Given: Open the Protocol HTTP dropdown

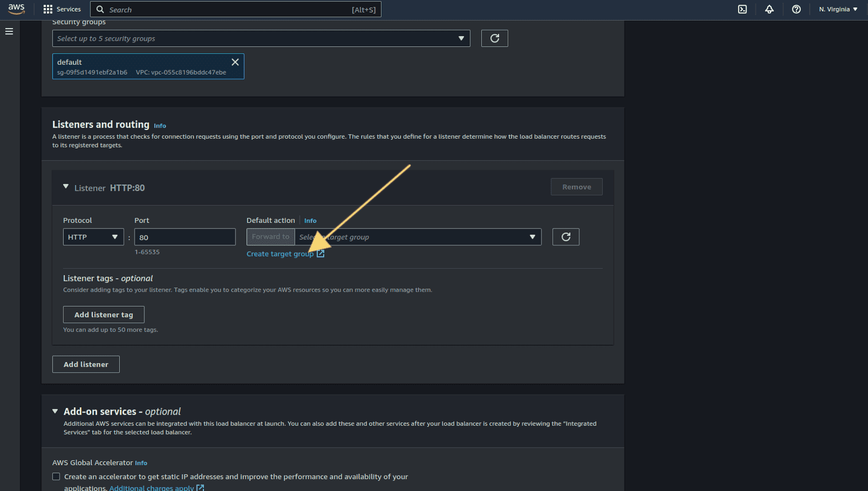Looking at the screenshot, I should point(93,237).
